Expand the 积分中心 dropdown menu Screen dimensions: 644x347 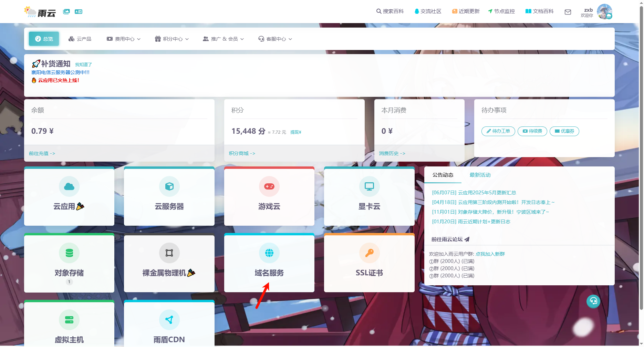point(172,39)
